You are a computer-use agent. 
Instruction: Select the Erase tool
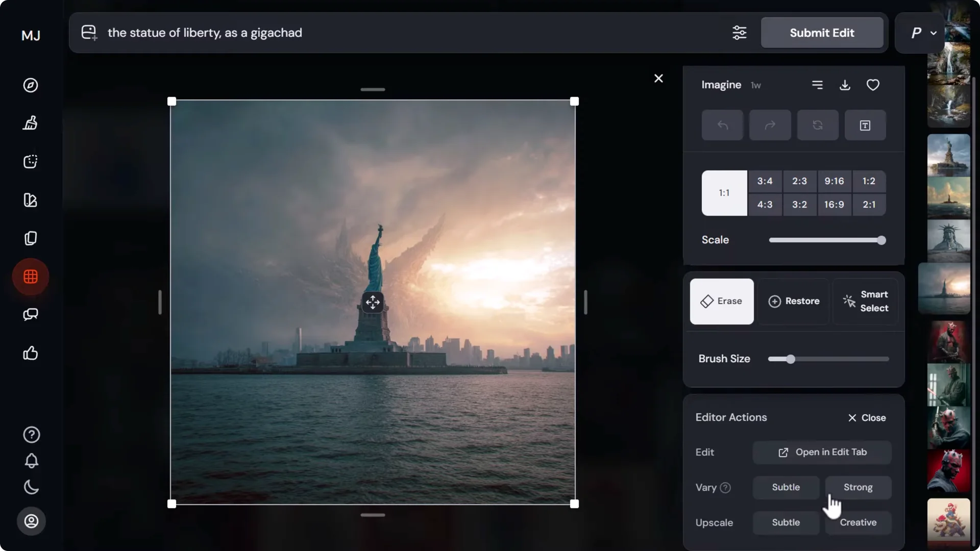coord(721,301)
